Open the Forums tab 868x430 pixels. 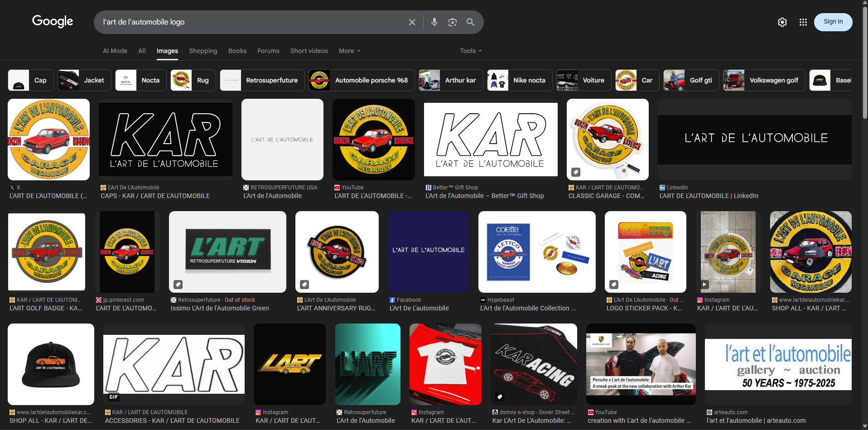click(268, 51)
